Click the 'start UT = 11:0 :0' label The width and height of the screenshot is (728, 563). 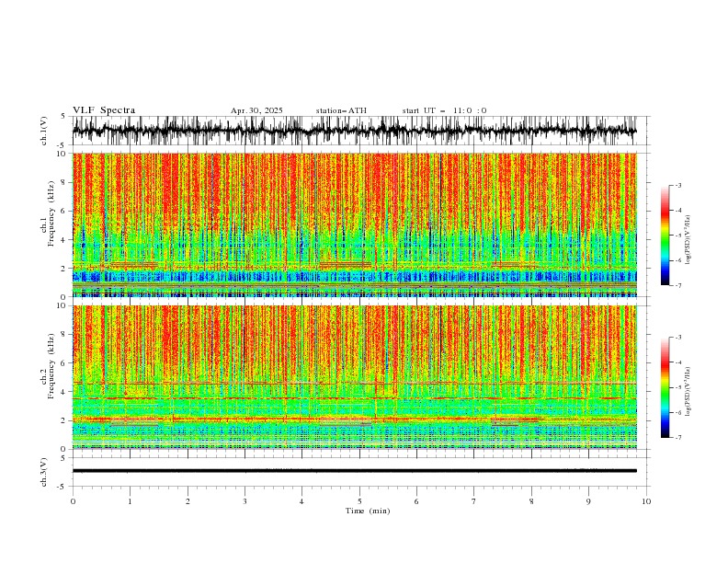tap(444, 110)
